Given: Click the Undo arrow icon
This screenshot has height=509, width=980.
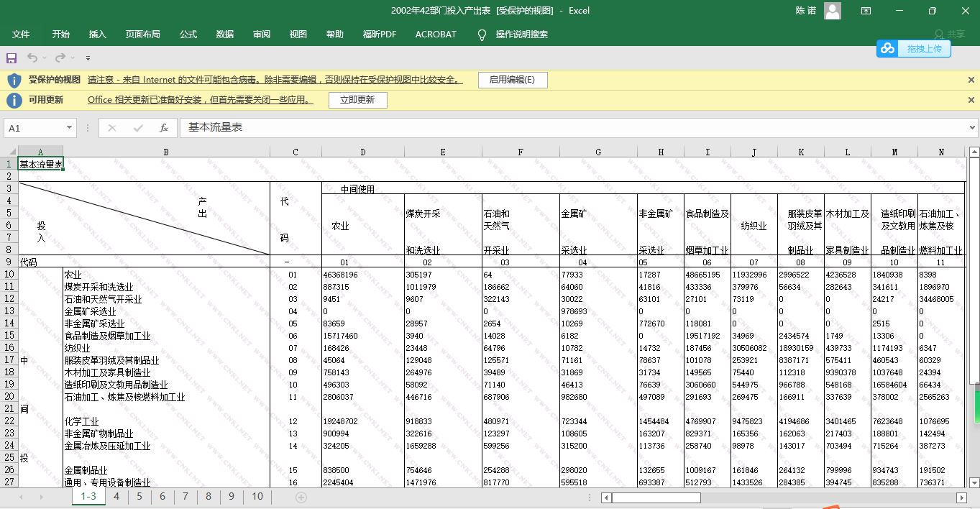Looking at the screenshot, I should tap(32, 58).
